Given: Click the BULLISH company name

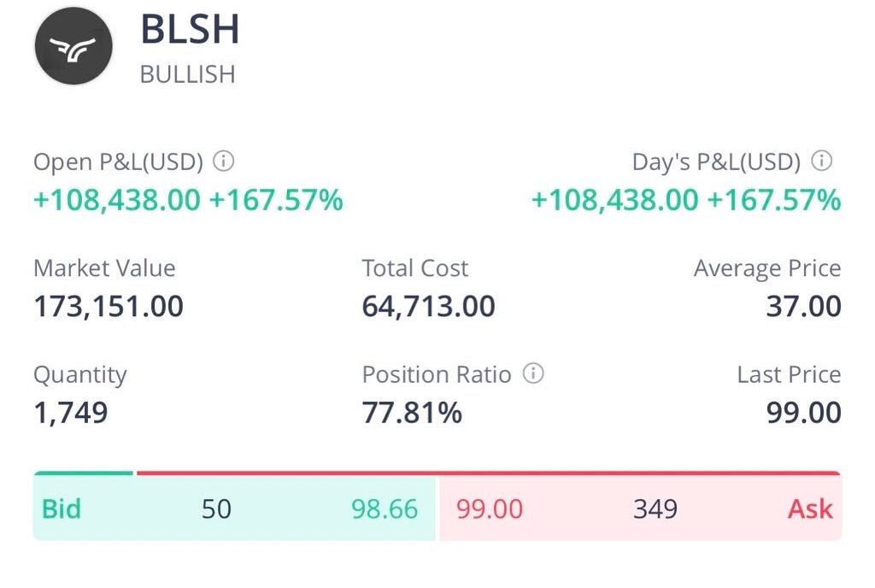Looking at the screenshot, I should [x=187, y=74].
